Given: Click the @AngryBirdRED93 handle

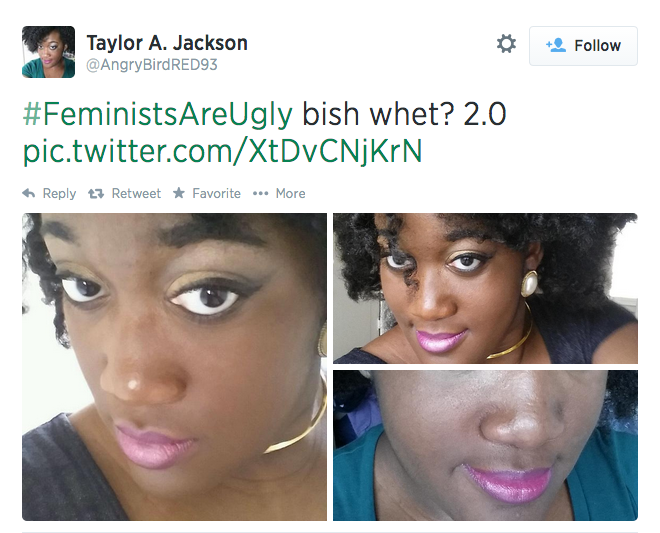Looking at the screenshot, I should click(152, 64).
